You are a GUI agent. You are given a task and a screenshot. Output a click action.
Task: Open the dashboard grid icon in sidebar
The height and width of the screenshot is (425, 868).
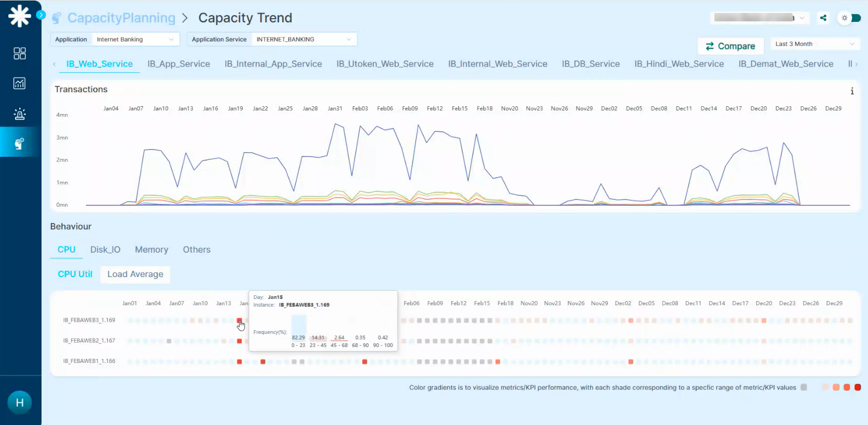pyautogui.click(x=20, y=53)
